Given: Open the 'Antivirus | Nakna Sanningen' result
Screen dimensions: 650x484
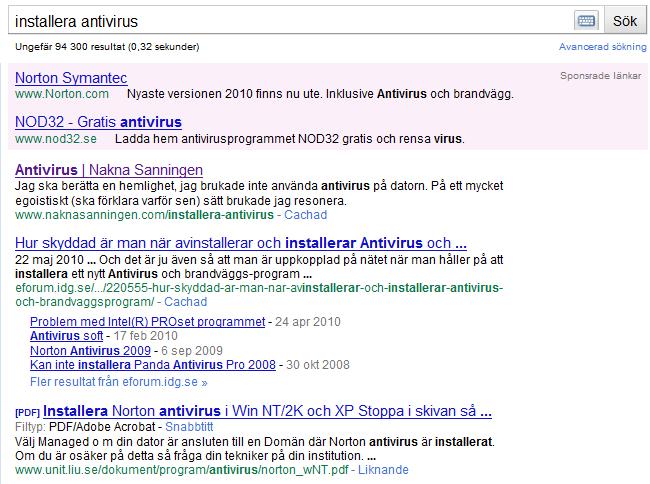Looking at the screenshot, I should pyautogui.click(x=109, y=169).
